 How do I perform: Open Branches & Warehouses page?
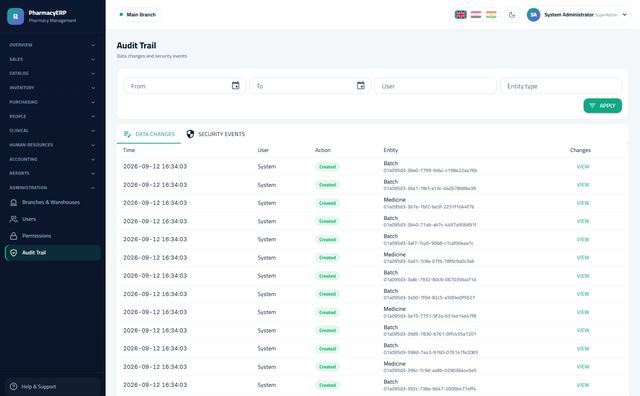coord(52,202)
